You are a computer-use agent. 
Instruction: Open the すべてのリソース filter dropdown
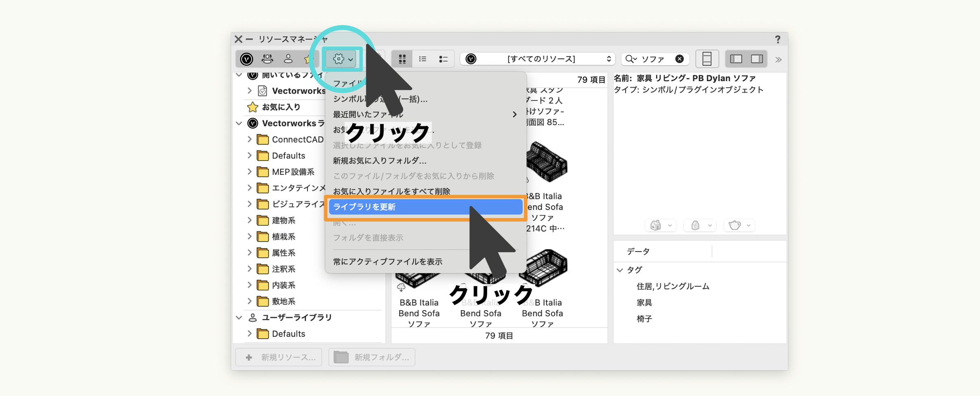coord(538,59)
